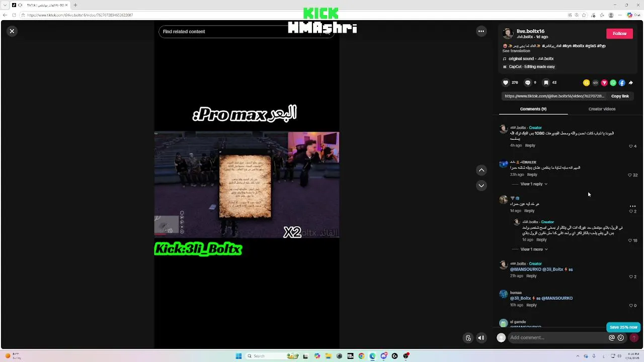Open the video more options menu
Screen dimensions: 644x362
point(481,31)
